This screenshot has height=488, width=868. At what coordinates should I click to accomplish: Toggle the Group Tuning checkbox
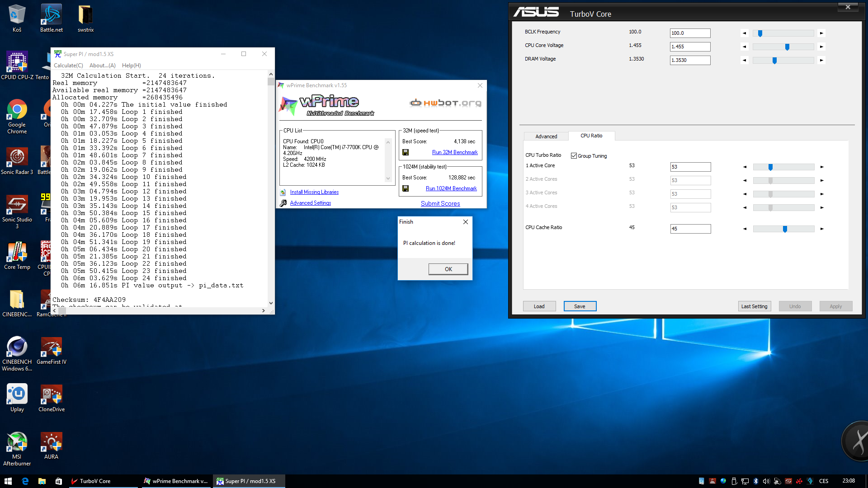click(x=574, y=156)
